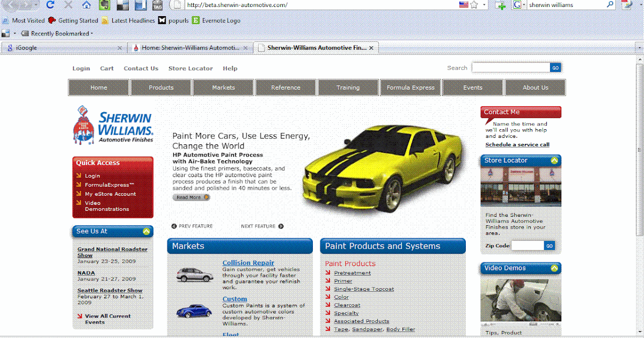Collapse the Video Demos panel
Viewport: 644px width, 338px height.
click(554, 268)
